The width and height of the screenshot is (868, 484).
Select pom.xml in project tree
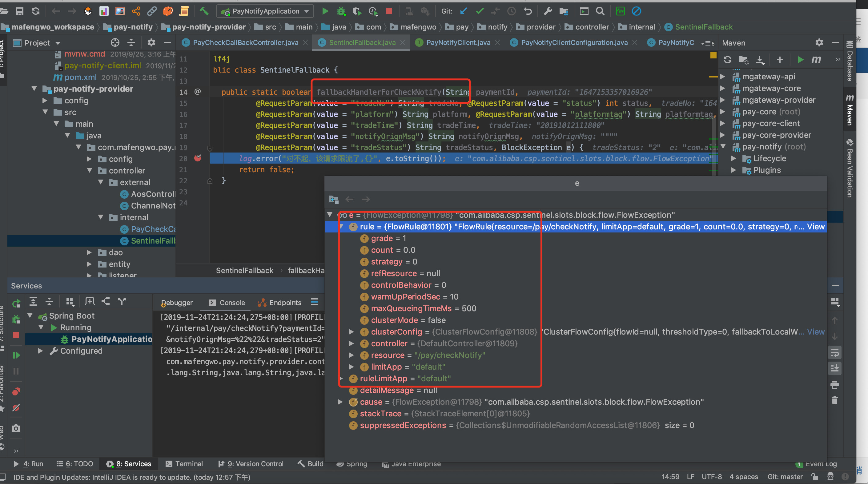coord(80,77)
